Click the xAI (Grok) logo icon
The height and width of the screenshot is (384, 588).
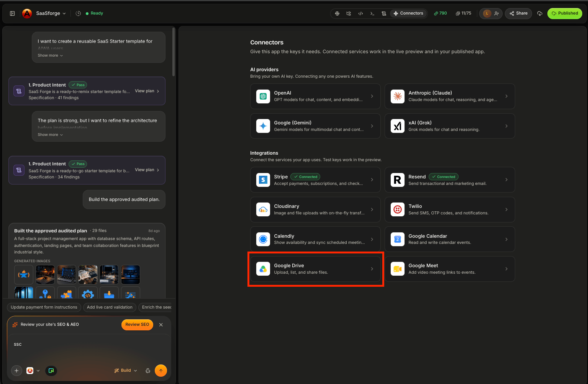[398, 126]
